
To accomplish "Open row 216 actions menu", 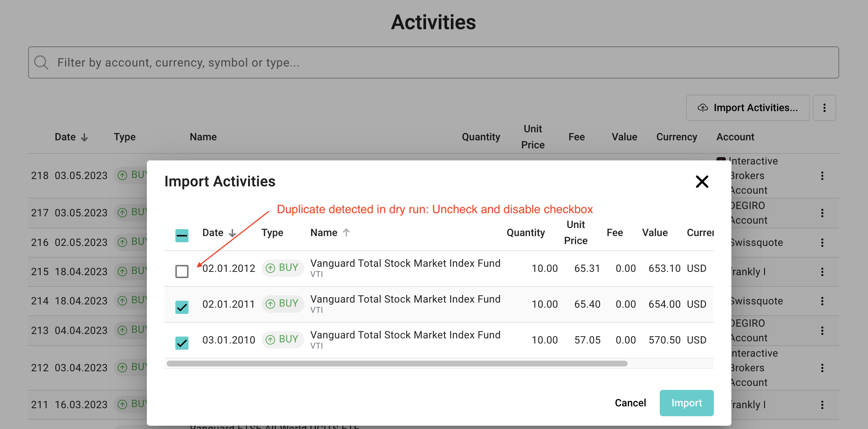I will (822, 243).
